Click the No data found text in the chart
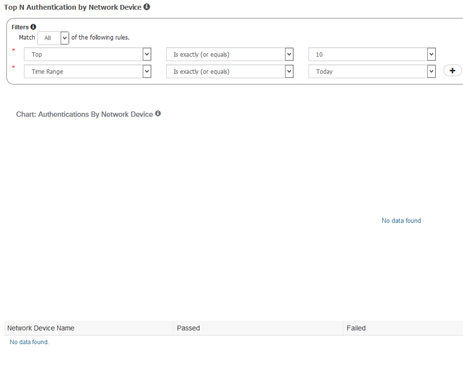 (401, 220)
